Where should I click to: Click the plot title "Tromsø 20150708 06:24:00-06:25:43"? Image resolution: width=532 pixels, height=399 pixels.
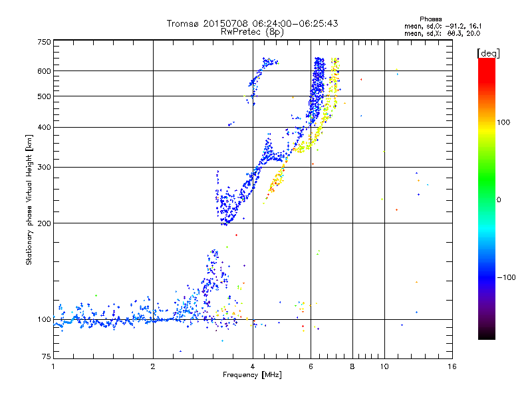tap(252, 23)
